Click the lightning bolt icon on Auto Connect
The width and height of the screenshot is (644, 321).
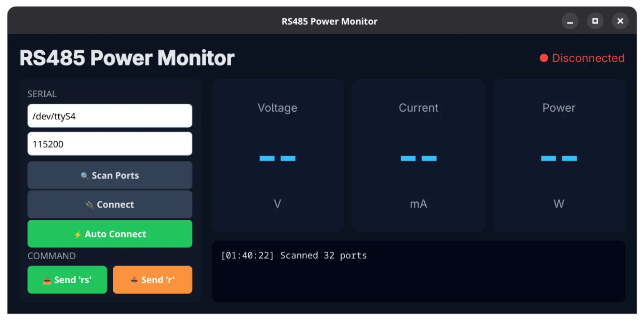pyautogui.click(x=78, y=234)
